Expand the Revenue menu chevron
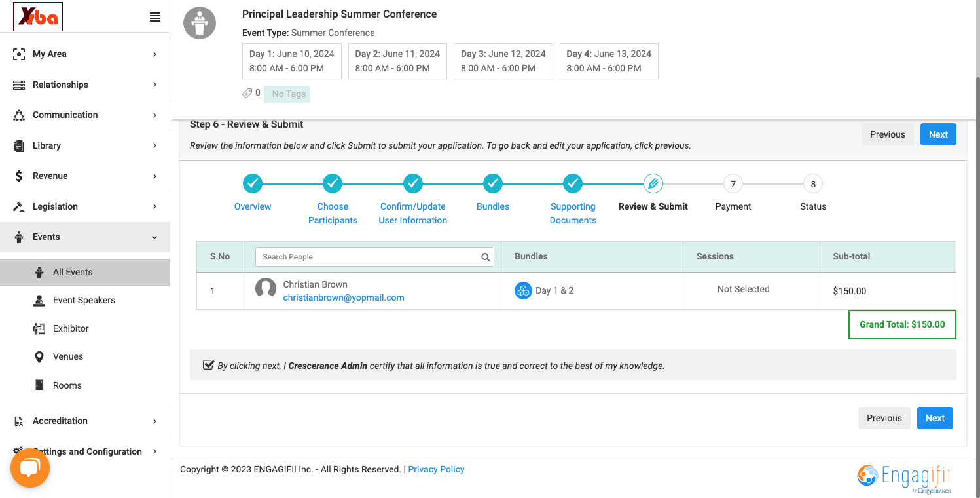This screenshot has height=498, width=980. click(x=155, y=176)
